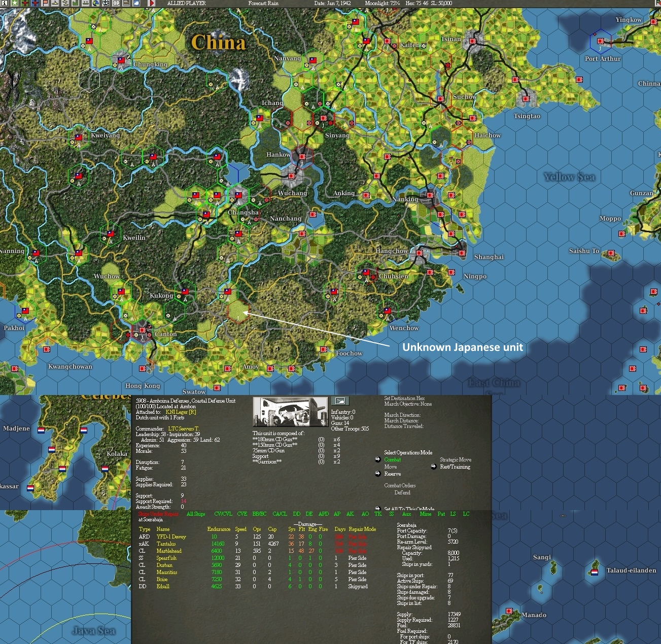Viewport: 661px width, 644px height.
Task: Open ship Spearfish details
Action: [166, 558]
